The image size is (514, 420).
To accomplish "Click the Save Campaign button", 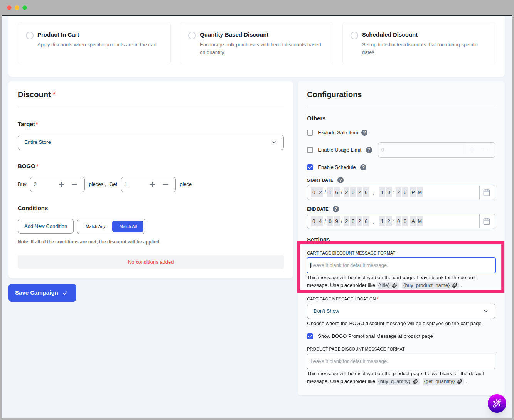I will [x=42, y=292].
